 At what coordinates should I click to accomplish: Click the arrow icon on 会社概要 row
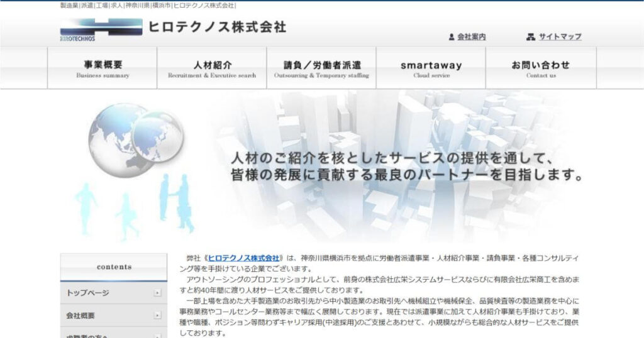click(157, 315)
